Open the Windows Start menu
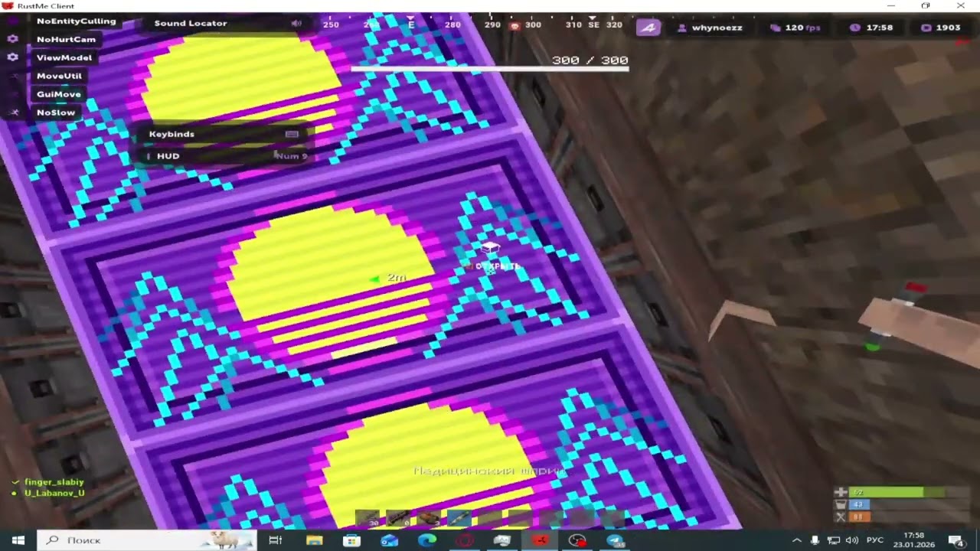Viewport: 980px width, 551px height. coord(18,540)
